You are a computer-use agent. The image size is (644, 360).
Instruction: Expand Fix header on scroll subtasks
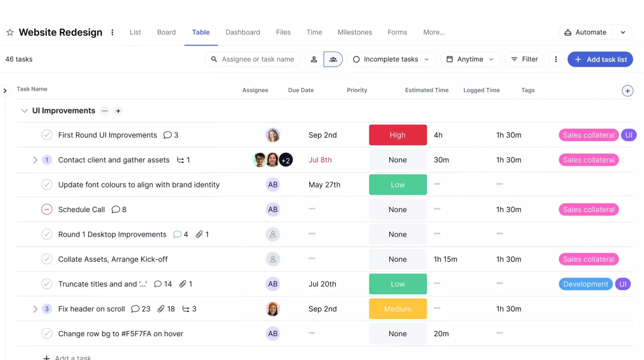point(35,309)
